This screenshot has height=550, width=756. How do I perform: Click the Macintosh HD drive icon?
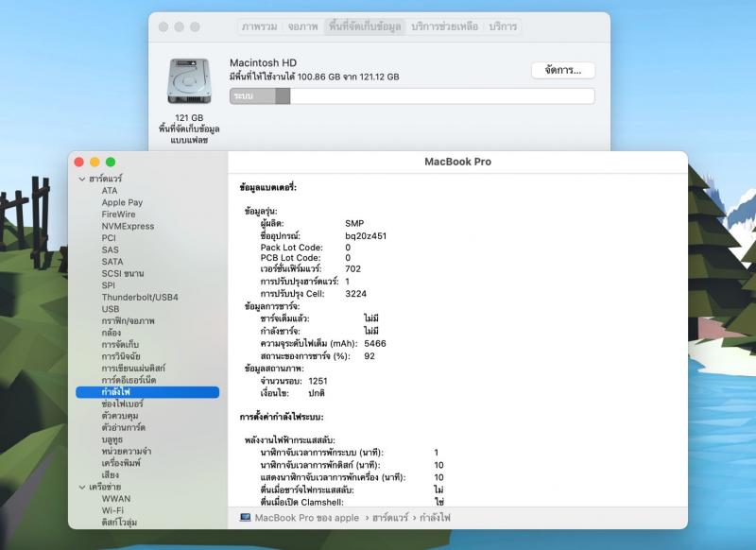[190, 81]
